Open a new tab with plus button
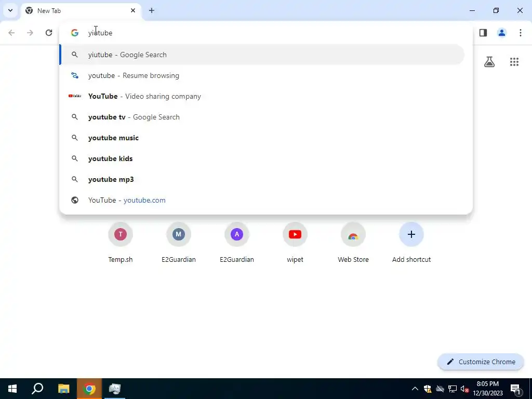532x399 pixels. click(x=152, y=10)
